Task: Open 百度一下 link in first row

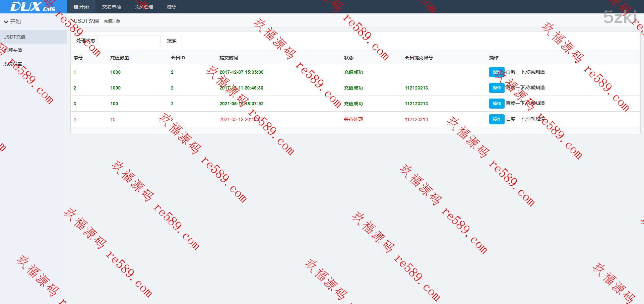Action: pos(525,72)
